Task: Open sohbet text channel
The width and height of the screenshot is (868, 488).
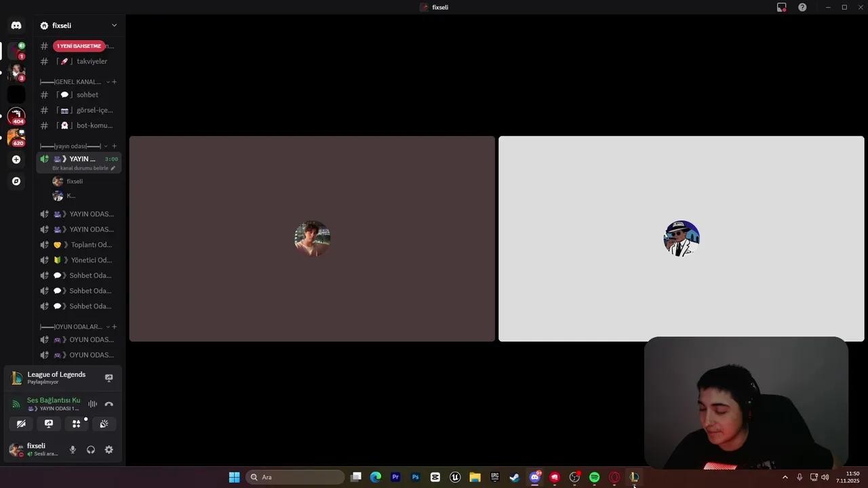Action: click(x=79, y=95)
